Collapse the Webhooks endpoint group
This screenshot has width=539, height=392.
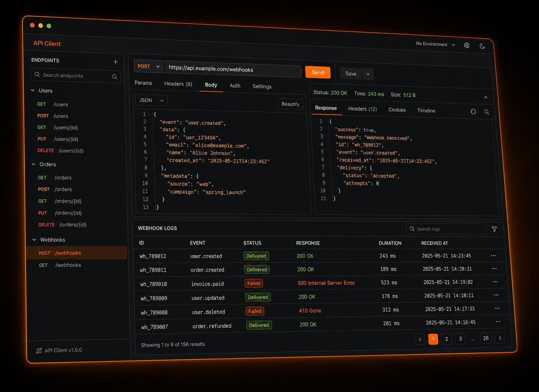(x=34, y=240)
